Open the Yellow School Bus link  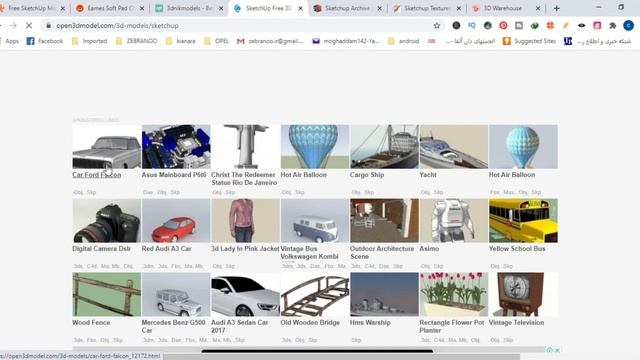click(x=517, y=249)
